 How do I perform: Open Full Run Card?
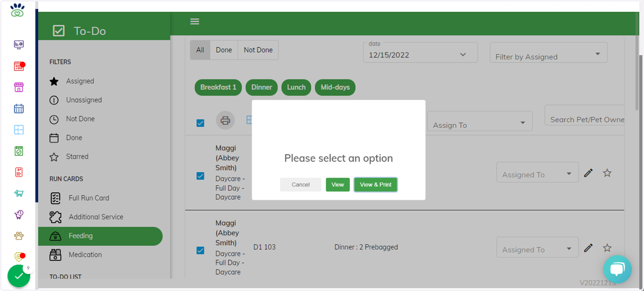click(89, 198)
